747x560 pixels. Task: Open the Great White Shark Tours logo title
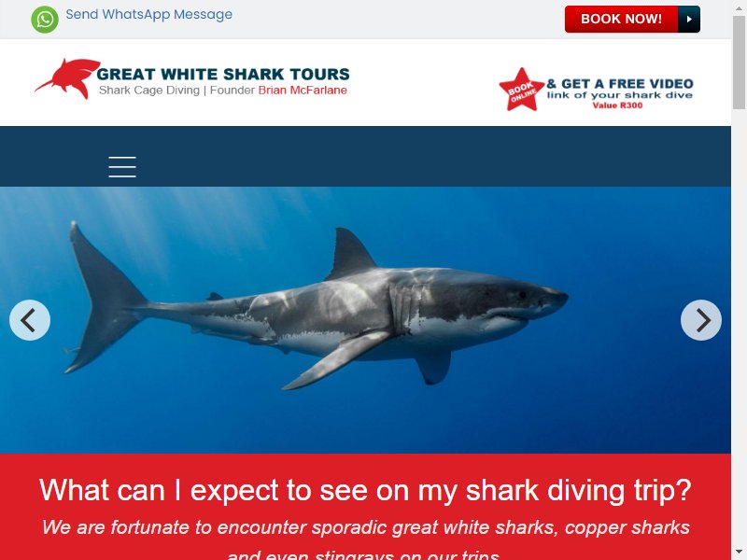point(223,75)
